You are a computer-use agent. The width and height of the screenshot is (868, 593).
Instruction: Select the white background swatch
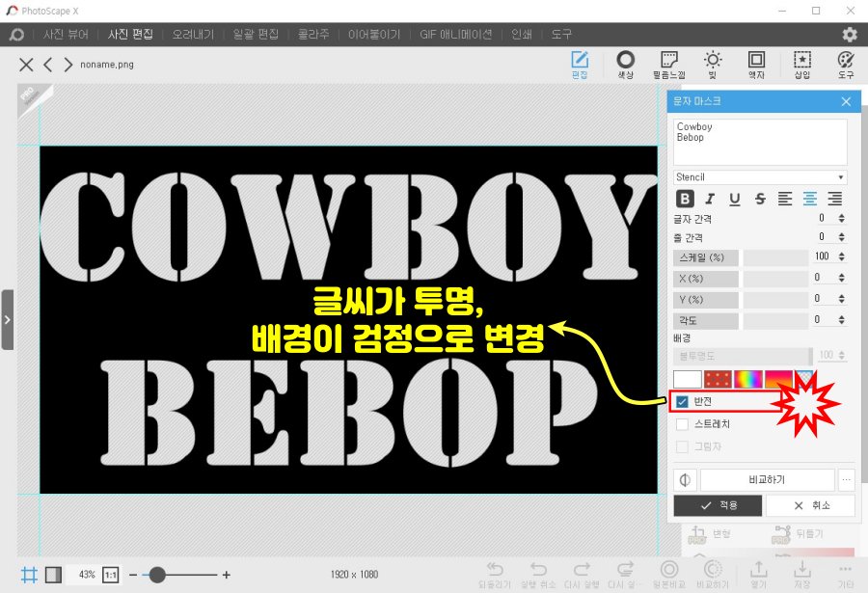tap(688, 379)
